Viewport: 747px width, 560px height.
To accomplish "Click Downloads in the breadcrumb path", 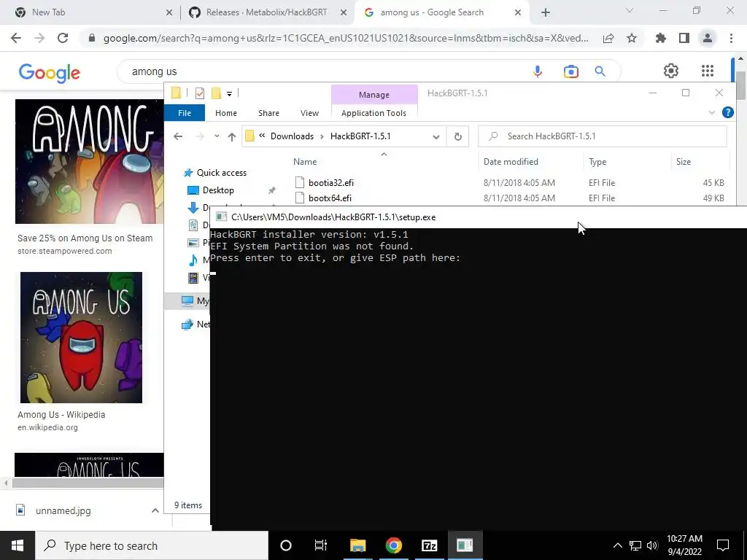I will pyautogui.click(x=292, y=136).
